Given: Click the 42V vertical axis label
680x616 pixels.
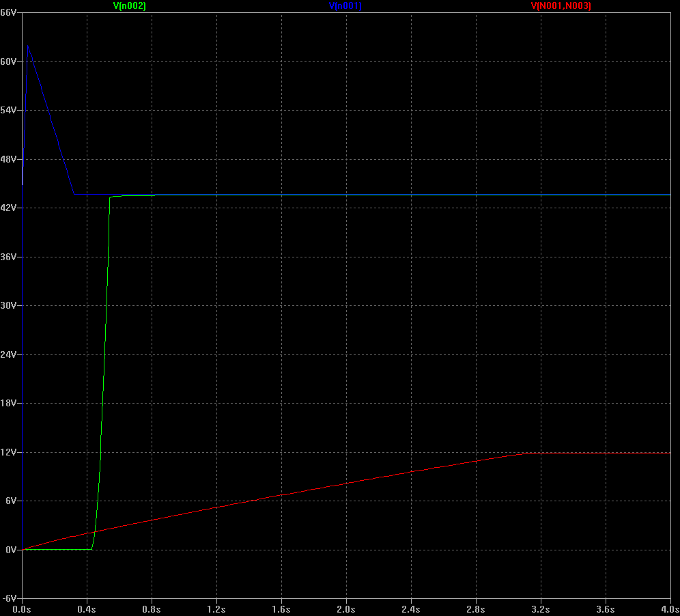Looking at the screenshot, I should [8, 208].
